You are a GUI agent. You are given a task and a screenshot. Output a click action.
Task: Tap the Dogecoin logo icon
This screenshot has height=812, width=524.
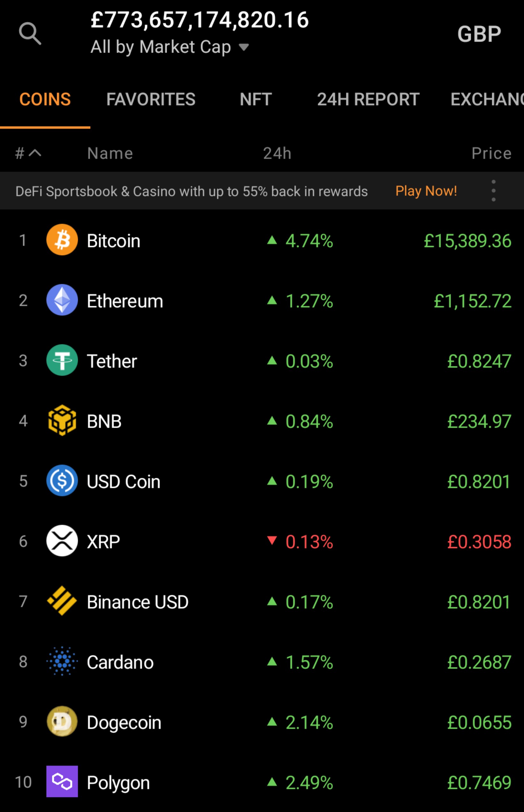[x=62, y=721]
